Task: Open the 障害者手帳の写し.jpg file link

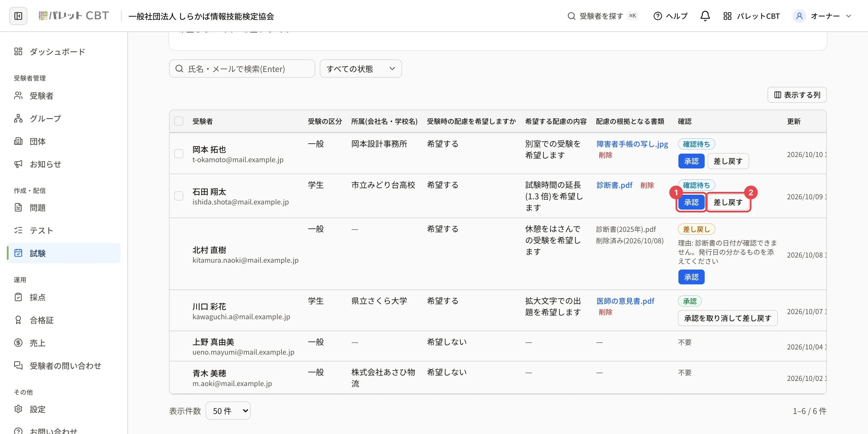Action: (x=632, y=144)
